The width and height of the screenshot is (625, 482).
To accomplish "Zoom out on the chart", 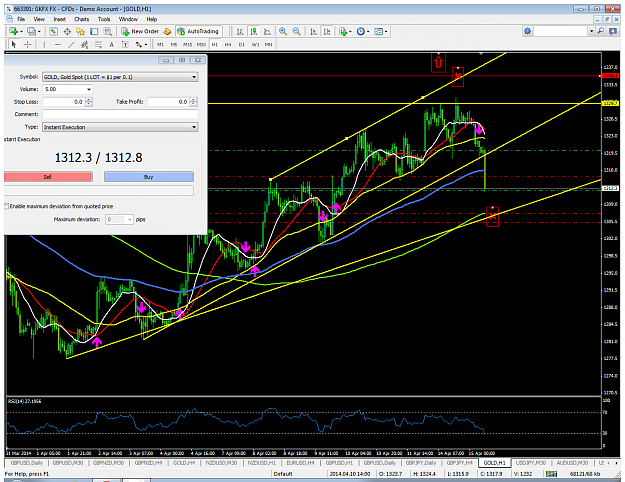I will point(297,31).
